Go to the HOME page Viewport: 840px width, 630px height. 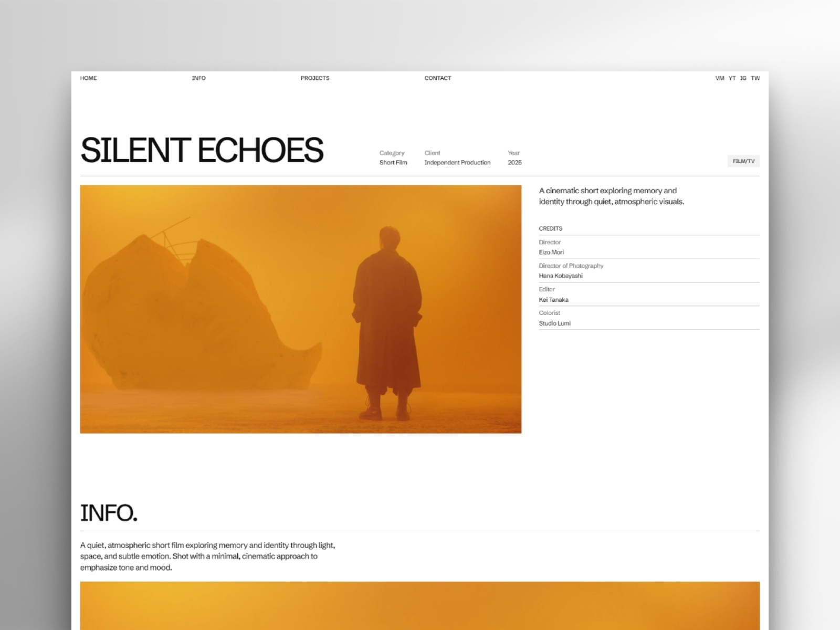(88, 78)
